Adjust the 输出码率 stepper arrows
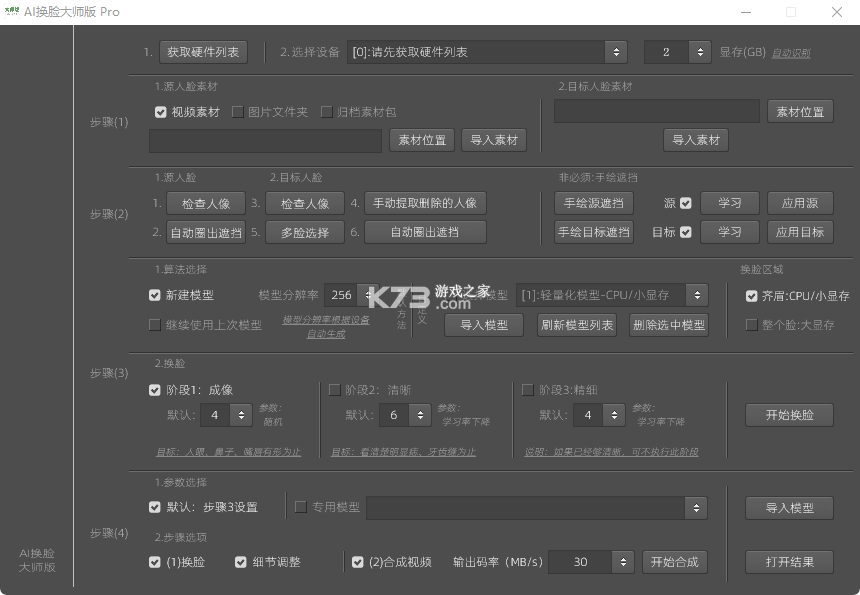The image size is (860, 595). [x=623, y=562]
